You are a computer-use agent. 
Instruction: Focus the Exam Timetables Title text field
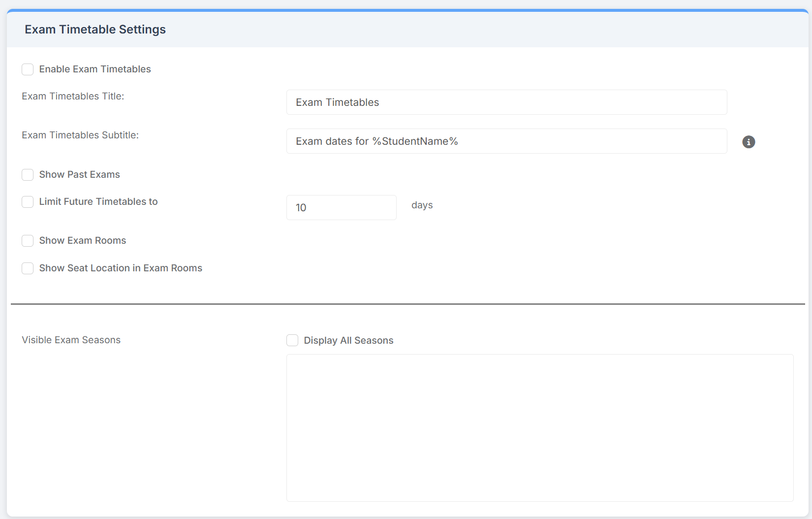coord(506,102)
